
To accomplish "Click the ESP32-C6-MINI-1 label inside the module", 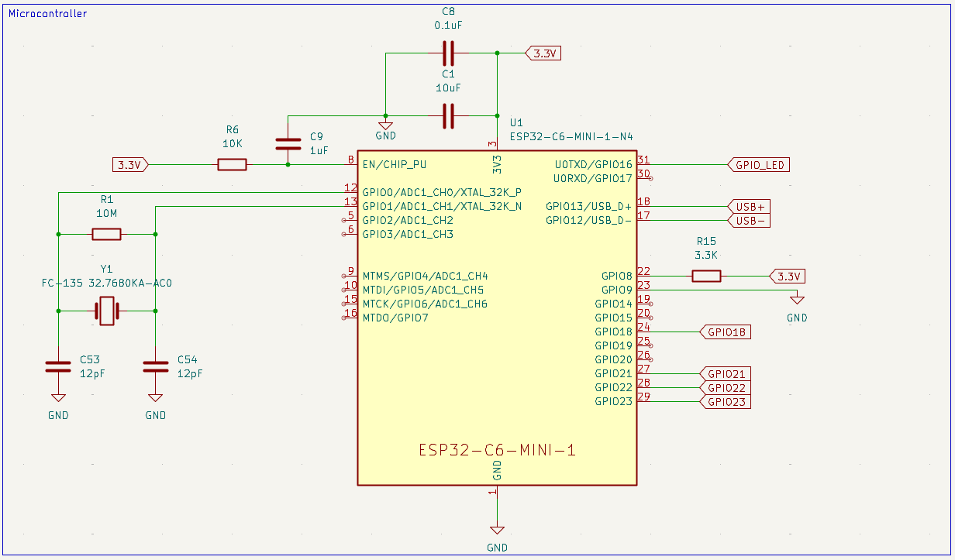I will 497,450.
